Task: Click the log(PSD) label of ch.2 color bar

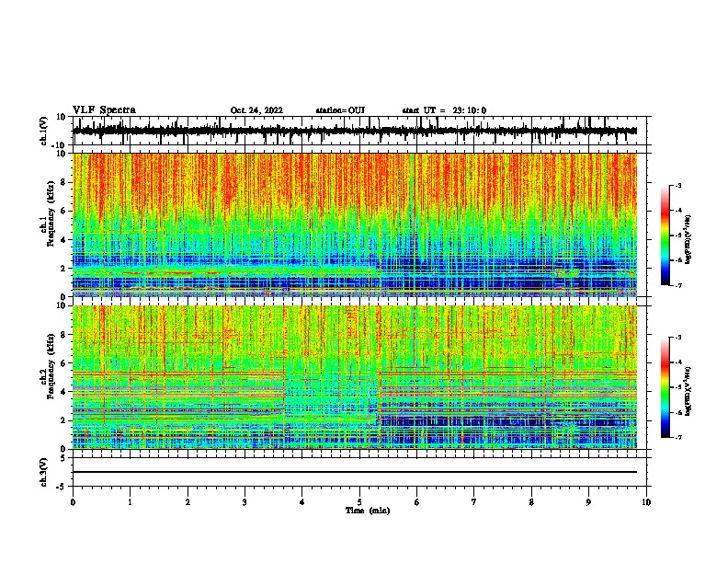Action: (x=688, y=391)
